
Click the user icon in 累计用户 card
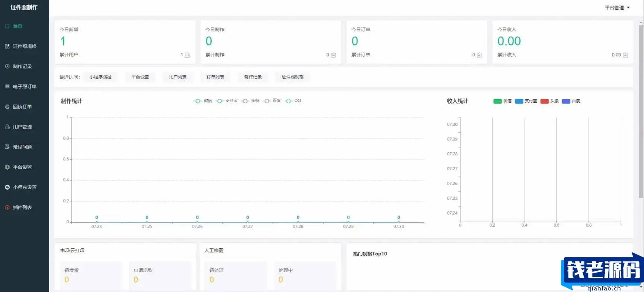(x=187, y=55)
